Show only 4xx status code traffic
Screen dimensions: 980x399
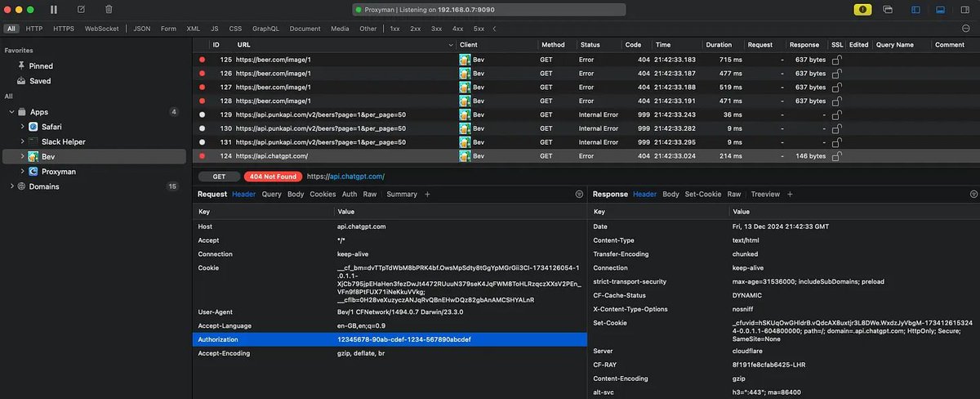coord(457,28)
